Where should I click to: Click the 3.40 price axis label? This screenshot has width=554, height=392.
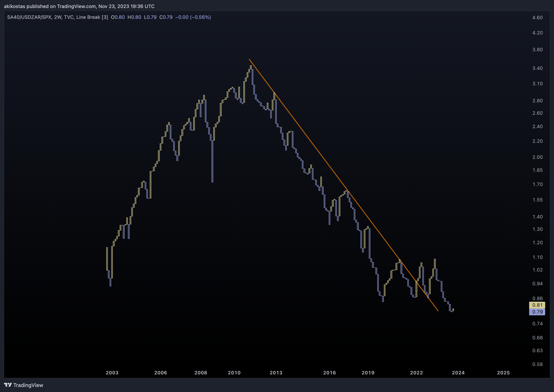tap(538, 68)
